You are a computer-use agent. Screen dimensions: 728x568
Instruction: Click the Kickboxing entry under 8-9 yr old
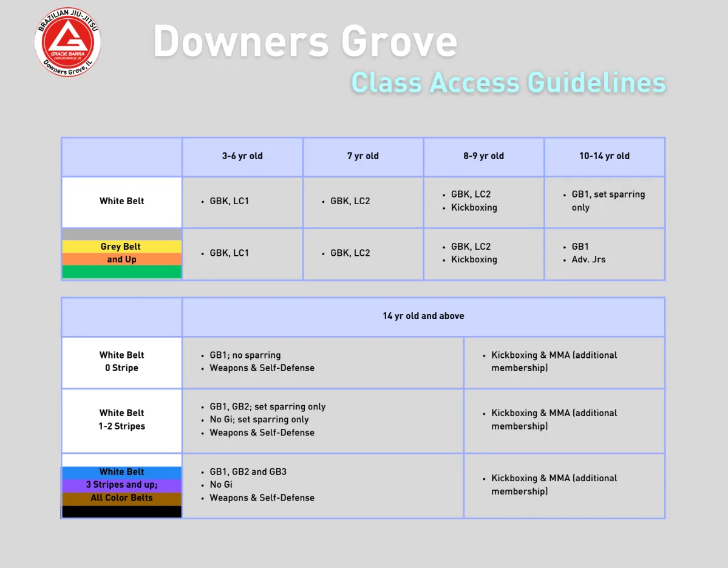click(x=474, y=207)
